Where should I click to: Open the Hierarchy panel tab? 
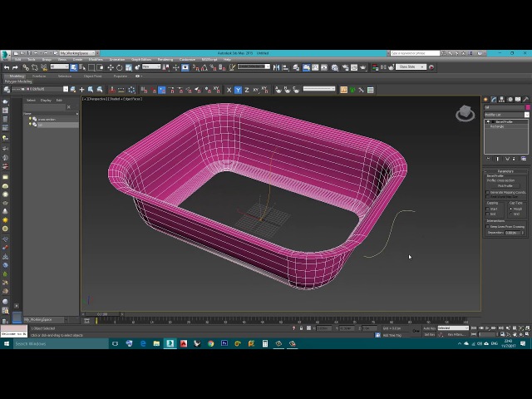coord(500,100)
